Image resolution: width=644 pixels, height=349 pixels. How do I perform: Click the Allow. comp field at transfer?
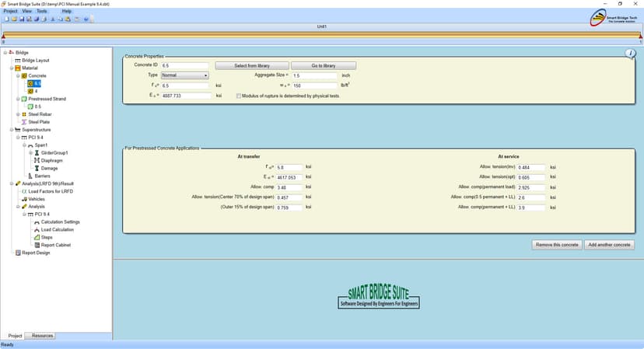(x=289, y=187)
